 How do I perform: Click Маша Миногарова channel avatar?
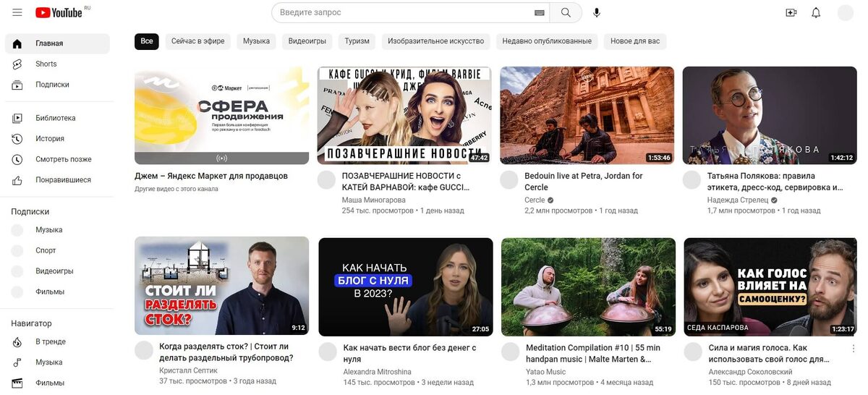click(328, 180)
